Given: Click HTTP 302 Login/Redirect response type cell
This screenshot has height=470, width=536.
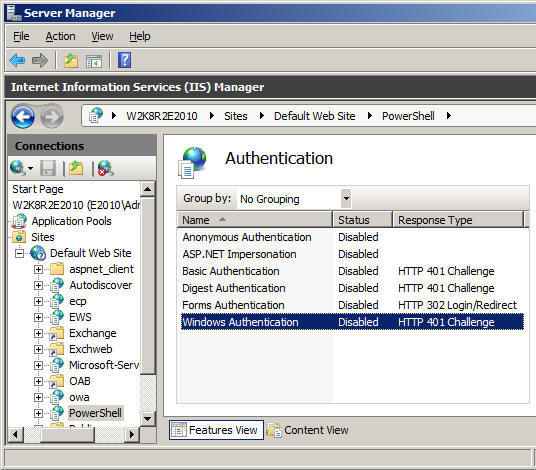Looking at the screenshot, I should (457, 305).
